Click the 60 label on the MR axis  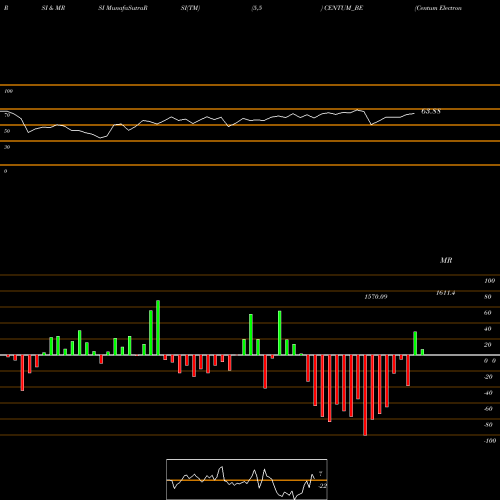(488, 313)
